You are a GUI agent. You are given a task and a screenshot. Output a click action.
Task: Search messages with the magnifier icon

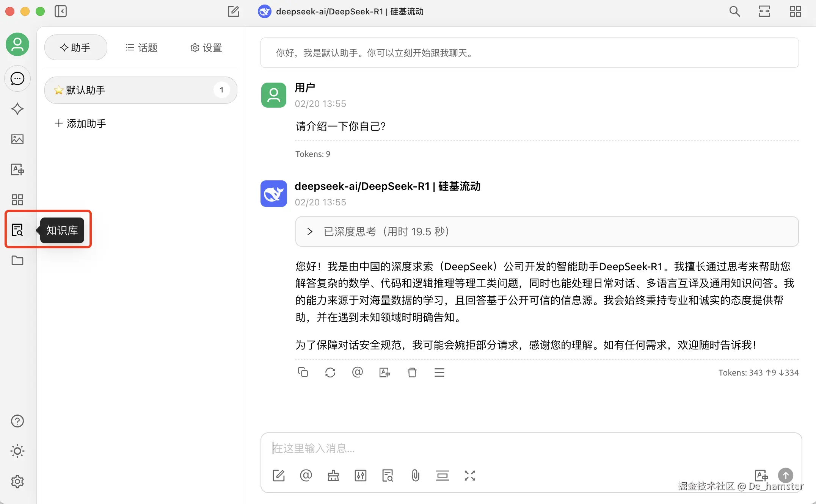[734, 11]
